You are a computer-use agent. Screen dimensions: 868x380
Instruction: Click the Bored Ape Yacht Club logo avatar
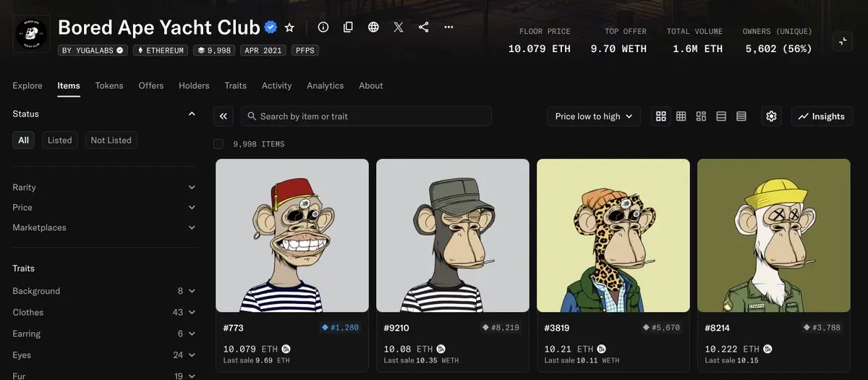pos(32,34)
